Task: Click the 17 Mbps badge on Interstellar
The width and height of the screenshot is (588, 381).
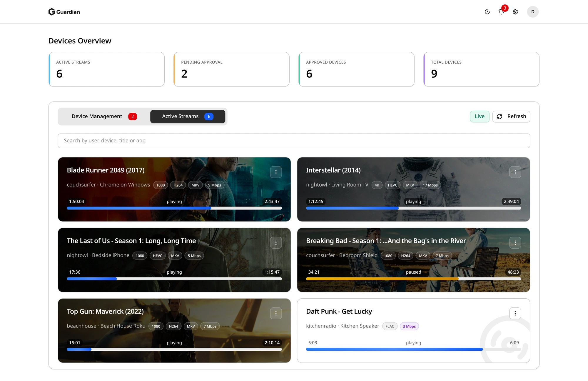Action: (x=430, y=185)
